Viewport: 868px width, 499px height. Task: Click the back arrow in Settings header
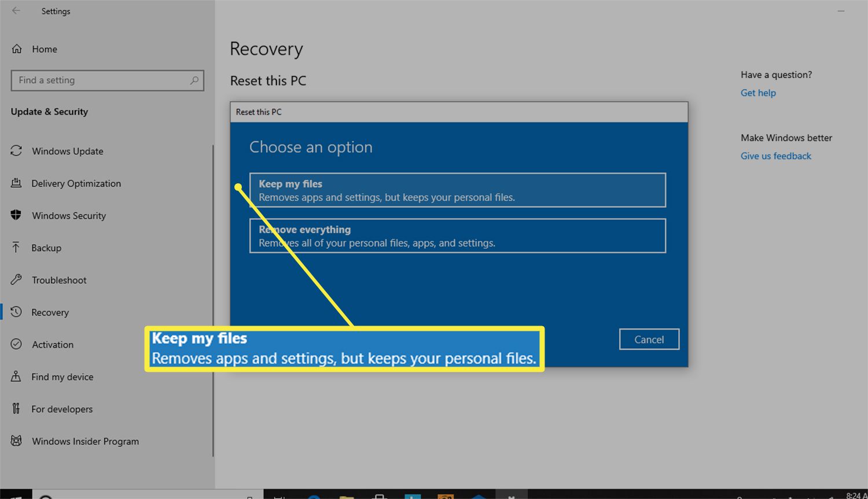(16, 11)
